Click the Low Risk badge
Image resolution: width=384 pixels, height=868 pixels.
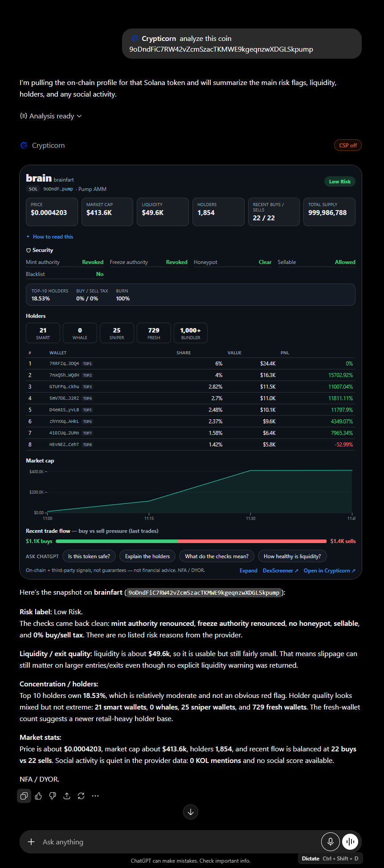point(340,182)
